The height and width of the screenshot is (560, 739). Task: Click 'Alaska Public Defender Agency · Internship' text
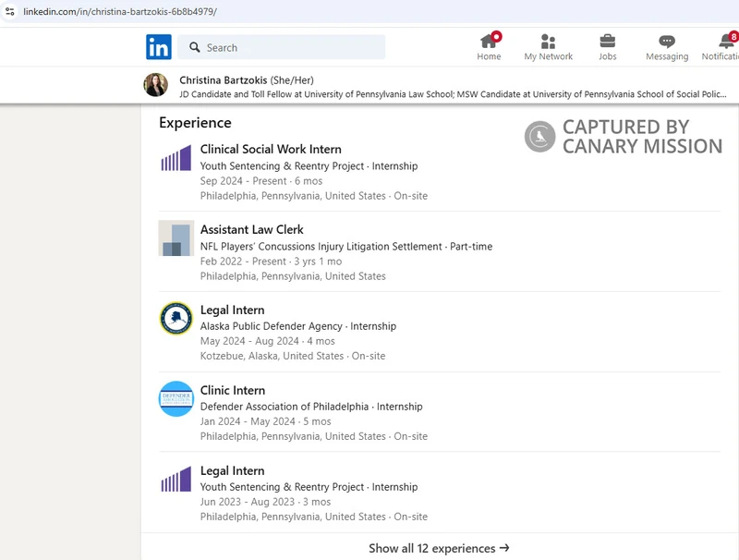[x=298, y=326]
